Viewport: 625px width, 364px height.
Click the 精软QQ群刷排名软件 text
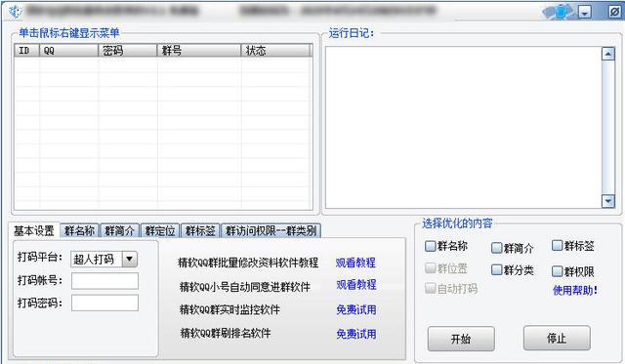(226, 333)
